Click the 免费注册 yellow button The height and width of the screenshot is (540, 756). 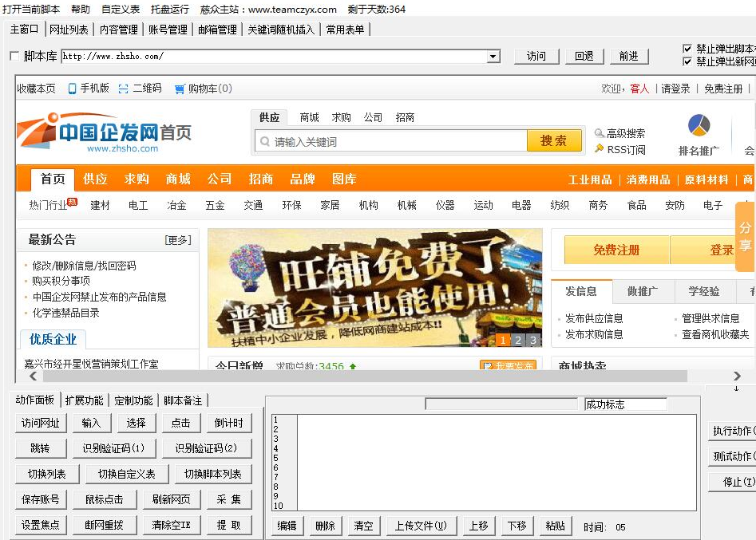point(616,250)
